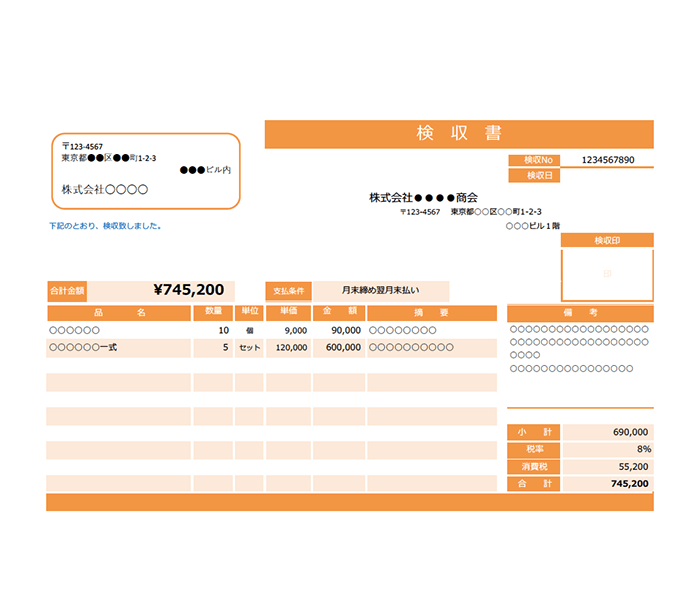Select the tax value 55,200
This screenshot has height=600, width=700.
click(x=633, y=467)
